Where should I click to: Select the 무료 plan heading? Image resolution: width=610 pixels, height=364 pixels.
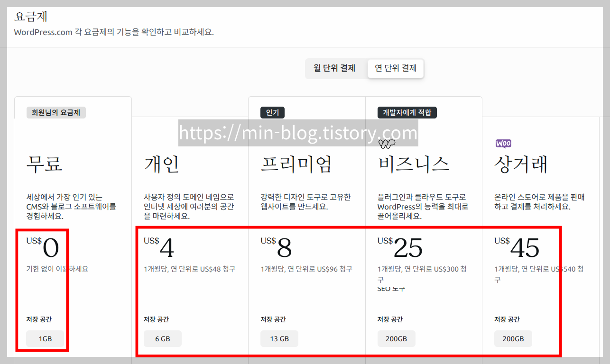coord(45,164)
